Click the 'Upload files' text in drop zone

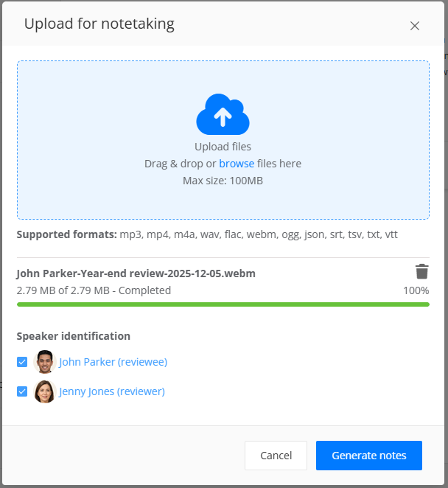tap(223, 147)
